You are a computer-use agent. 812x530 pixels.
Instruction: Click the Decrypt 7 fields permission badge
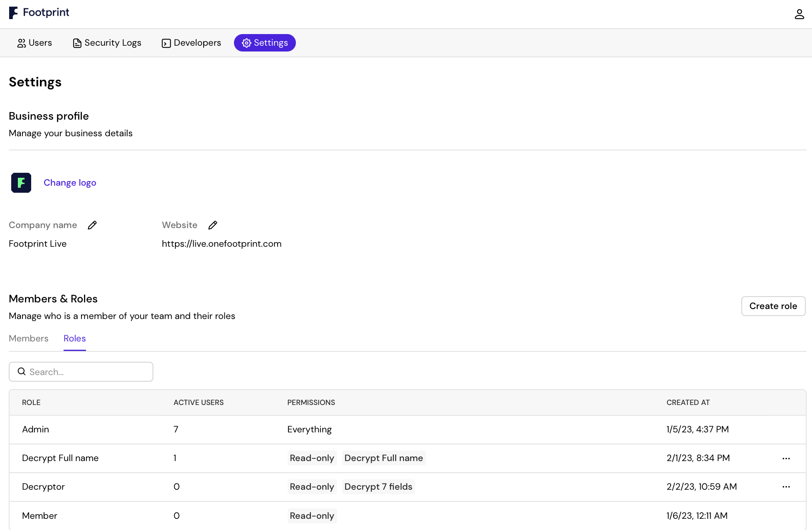378,487
